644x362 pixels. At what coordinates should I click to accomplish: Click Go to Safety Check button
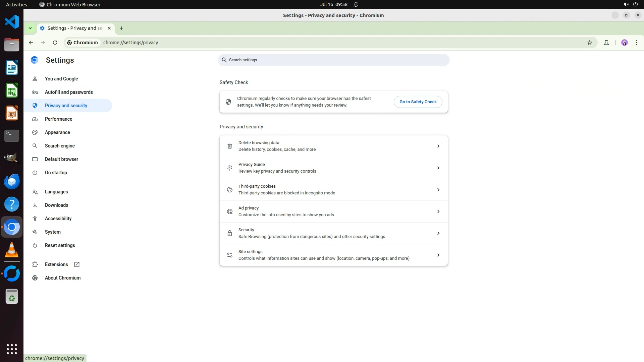[x=418, y=102]
